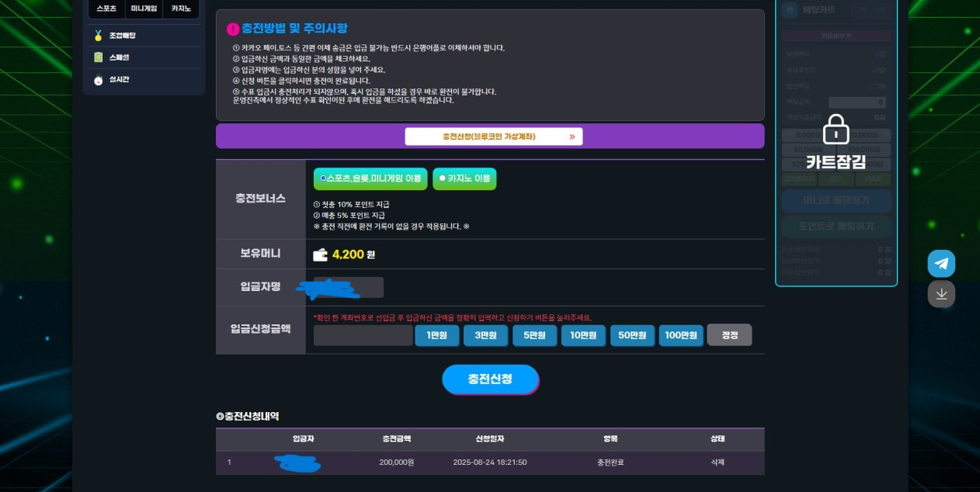Image resolution: width=980 pixels, height=492 pixels.
Task: Switch to the 카지노 tab
Action: pyautogui.click(x=180, y=9)
